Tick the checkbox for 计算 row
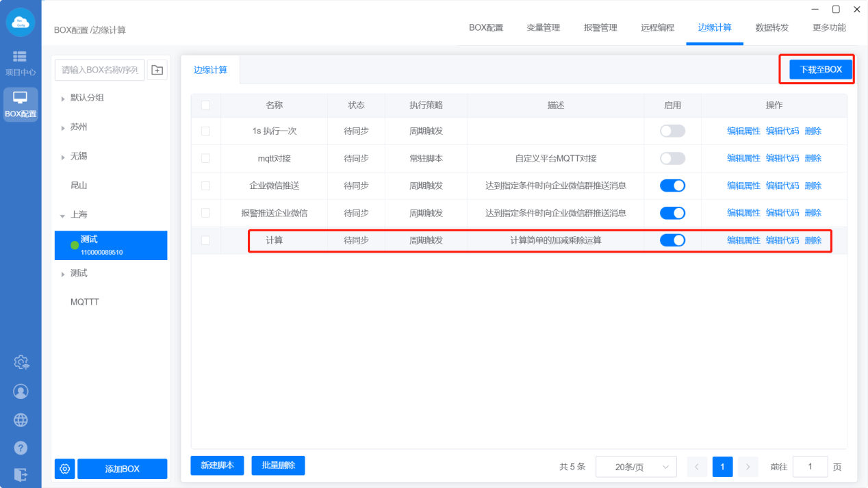Screen dimensions: 868x488 click(x=205, y=240)
